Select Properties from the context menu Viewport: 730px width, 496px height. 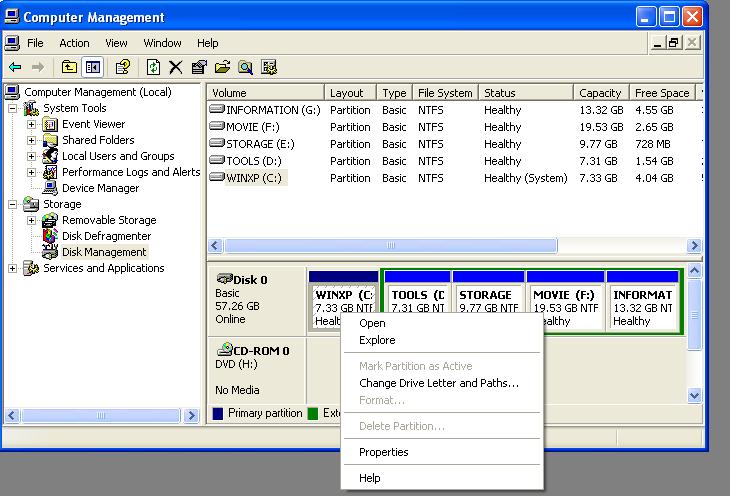(x=383, y=452)
